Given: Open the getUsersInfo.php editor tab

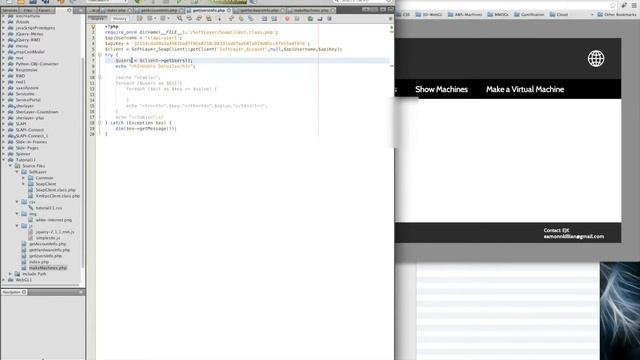Looking at the screenshot, I should coord(208,10).
